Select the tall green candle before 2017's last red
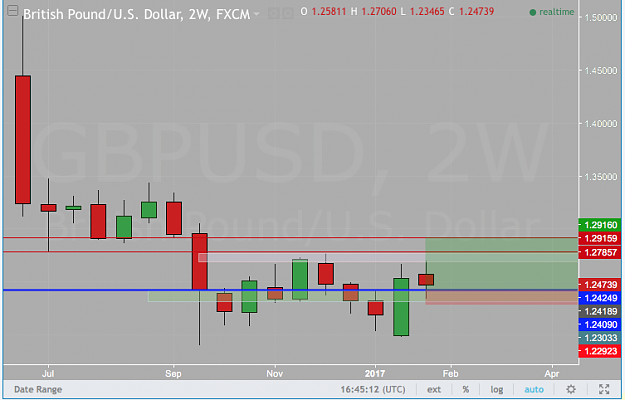The width and height of the screenshot is (625, 400). point(401,307)
